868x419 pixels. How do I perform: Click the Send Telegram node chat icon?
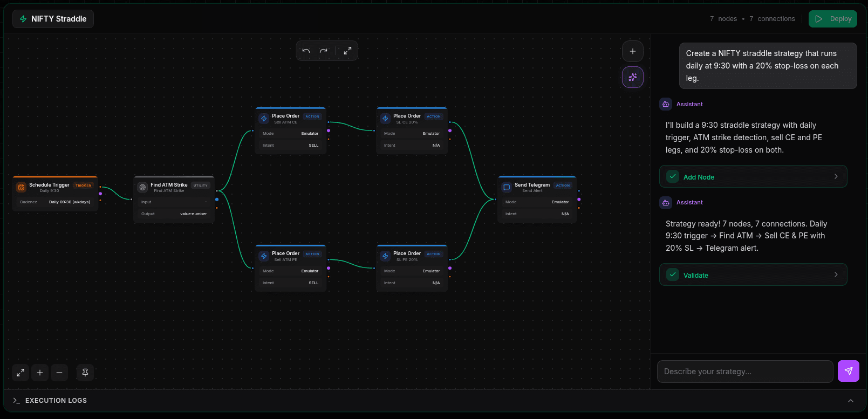[x=507, y=188]
